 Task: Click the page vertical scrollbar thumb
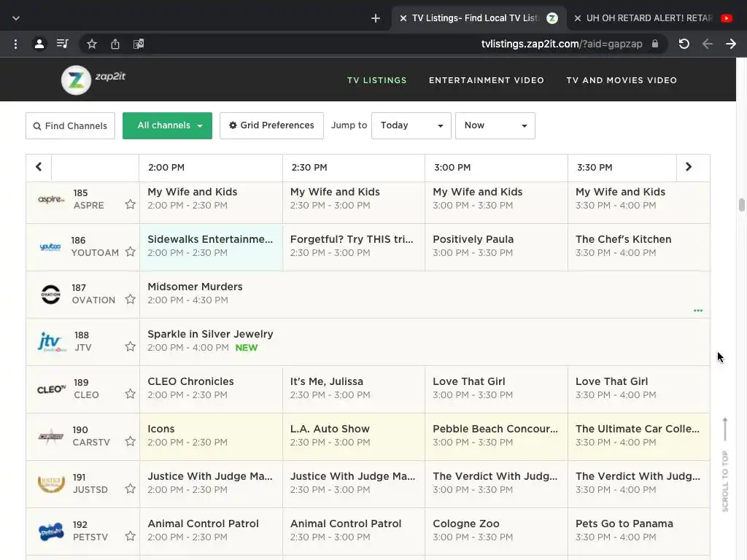pos(741,205)
